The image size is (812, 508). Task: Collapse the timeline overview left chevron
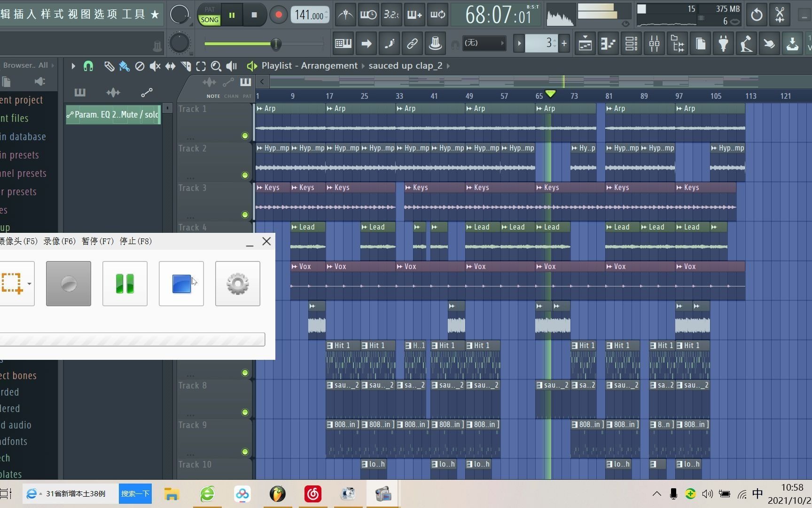[x=262, y=82]
